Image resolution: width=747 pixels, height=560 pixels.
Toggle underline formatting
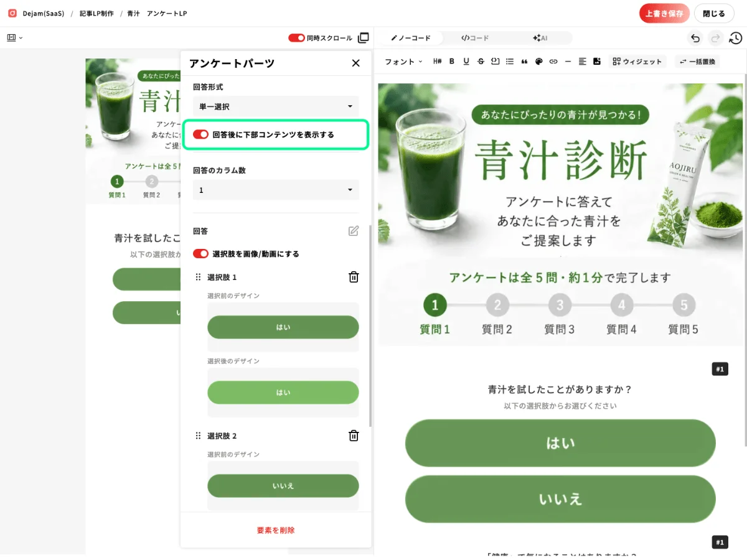point(466,61)
